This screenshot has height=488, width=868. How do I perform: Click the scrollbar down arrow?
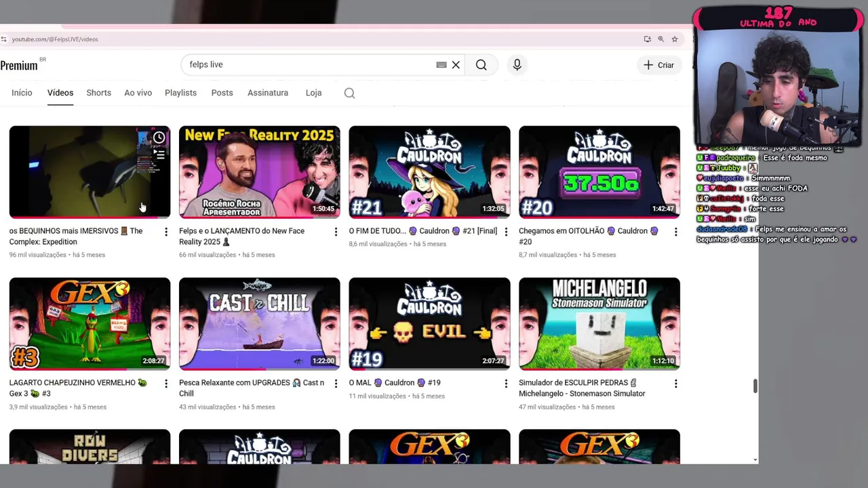[x=755, y=460]
